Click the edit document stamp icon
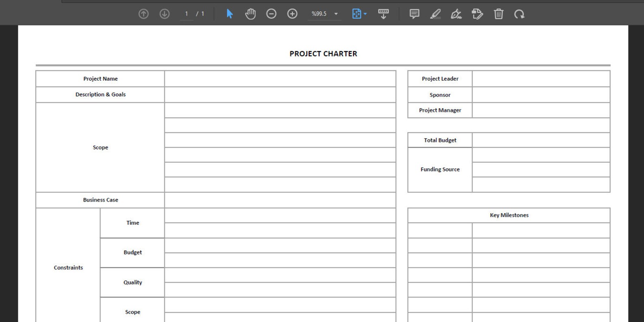The height and width of the screenshot is (322, 644). [x=477, y=14]
